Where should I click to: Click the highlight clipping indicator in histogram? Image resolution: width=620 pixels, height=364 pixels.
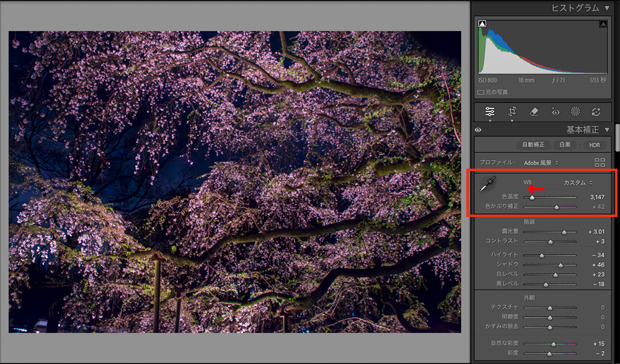pyautogui.click(x=603, y=24)
